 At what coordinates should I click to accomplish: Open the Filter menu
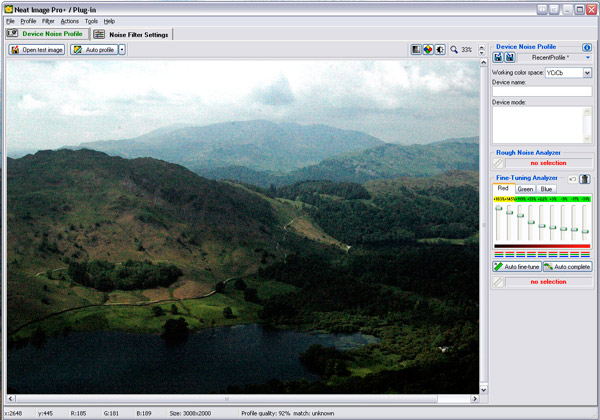pos(48,21)
